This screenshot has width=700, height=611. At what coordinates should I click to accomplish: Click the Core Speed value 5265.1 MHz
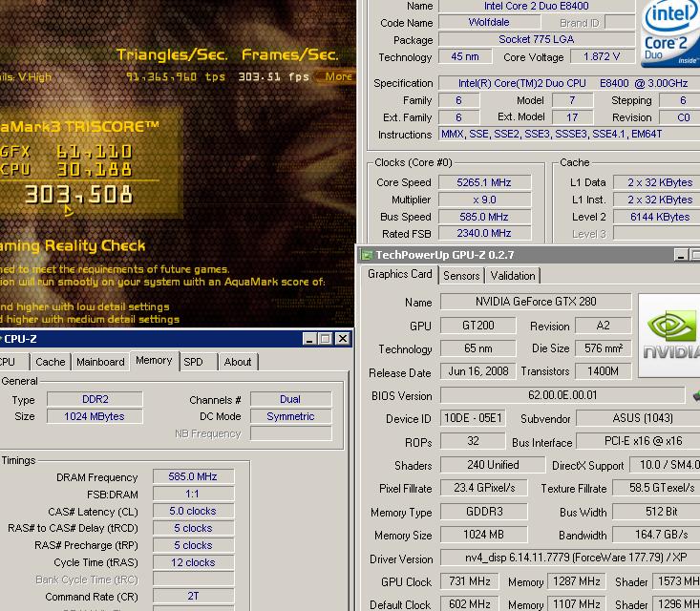click(485, 182)
